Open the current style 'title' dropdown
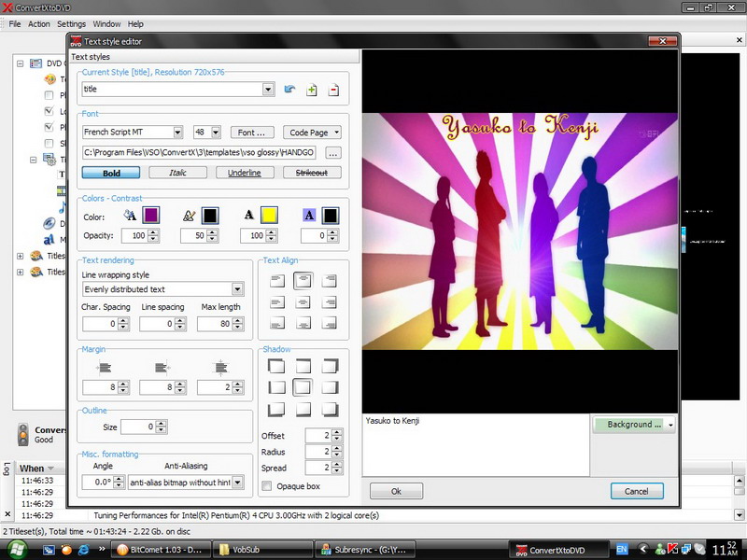The image size is (747, 560). [268, 89]
